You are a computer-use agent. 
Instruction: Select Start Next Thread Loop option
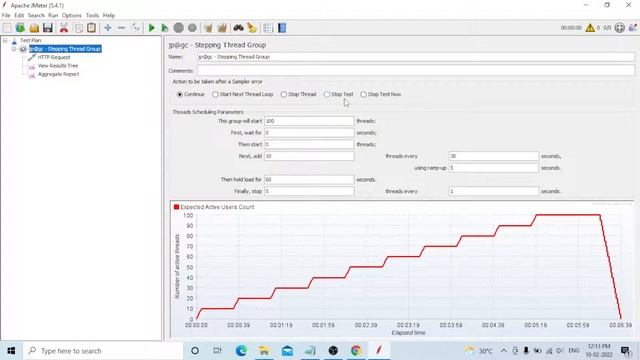215,94
